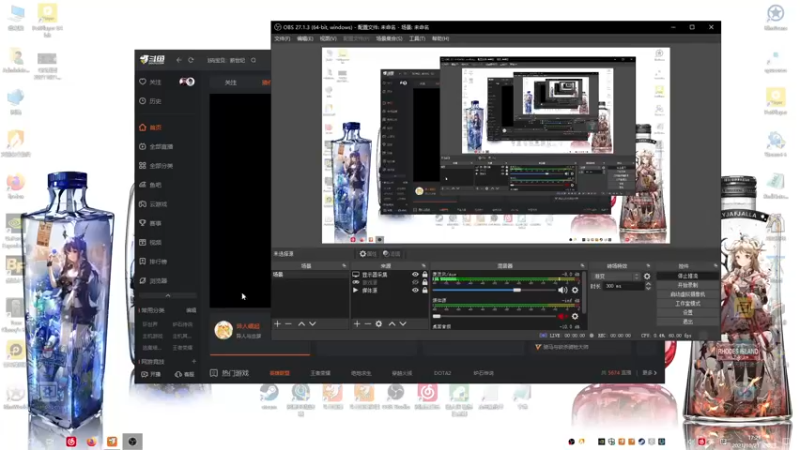Open the 帮助(H) menu in OBS

(440, 39)
